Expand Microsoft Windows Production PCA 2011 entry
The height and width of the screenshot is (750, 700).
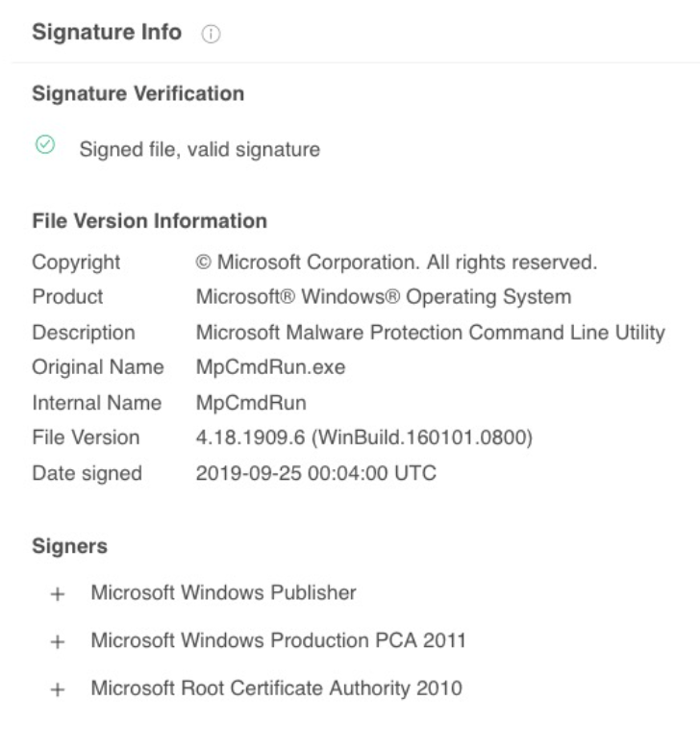58,641
